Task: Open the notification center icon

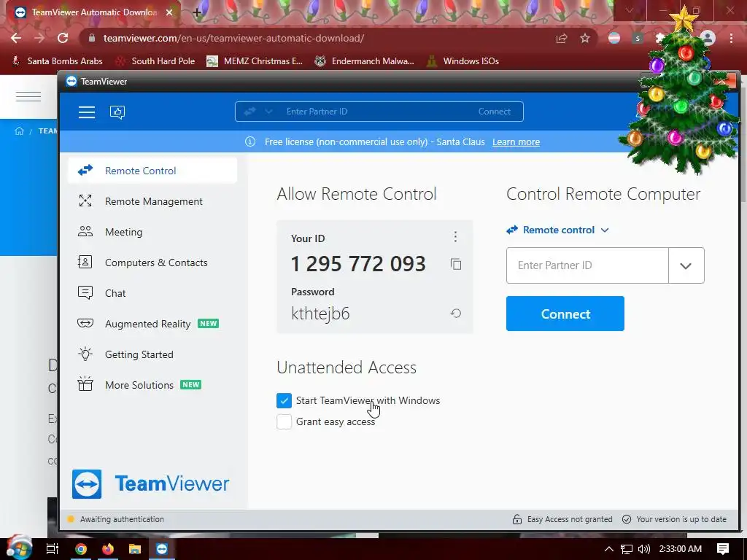Action: point(723,549)
